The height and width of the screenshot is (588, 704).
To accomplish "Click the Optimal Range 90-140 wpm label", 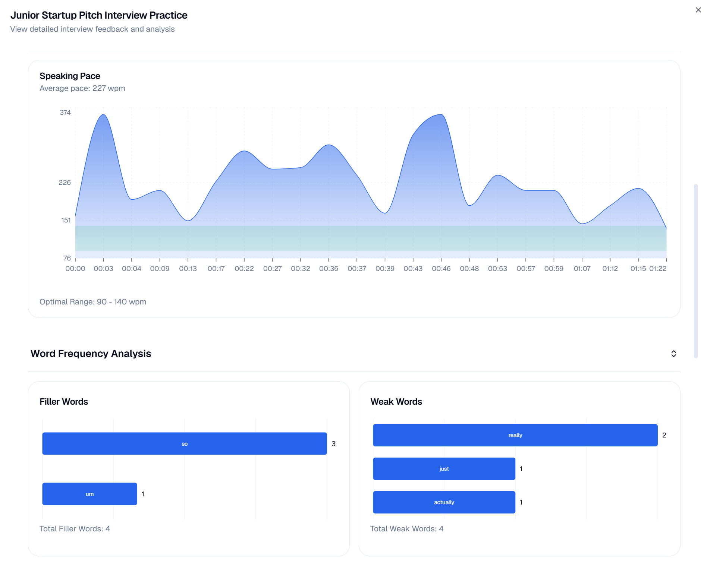I will click(93, 302).
